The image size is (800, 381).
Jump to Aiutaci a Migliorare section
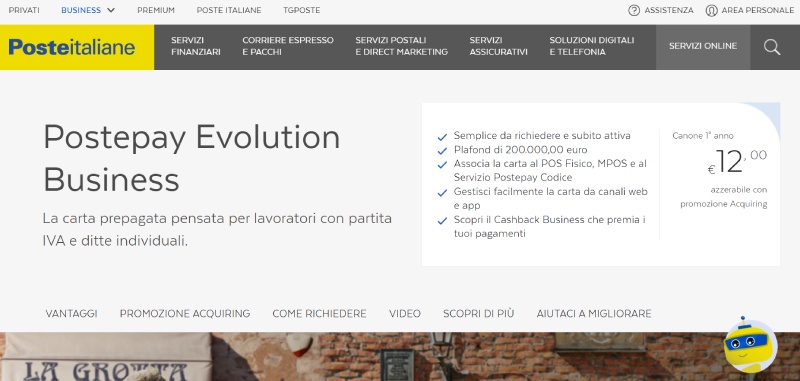click(594, 314)
